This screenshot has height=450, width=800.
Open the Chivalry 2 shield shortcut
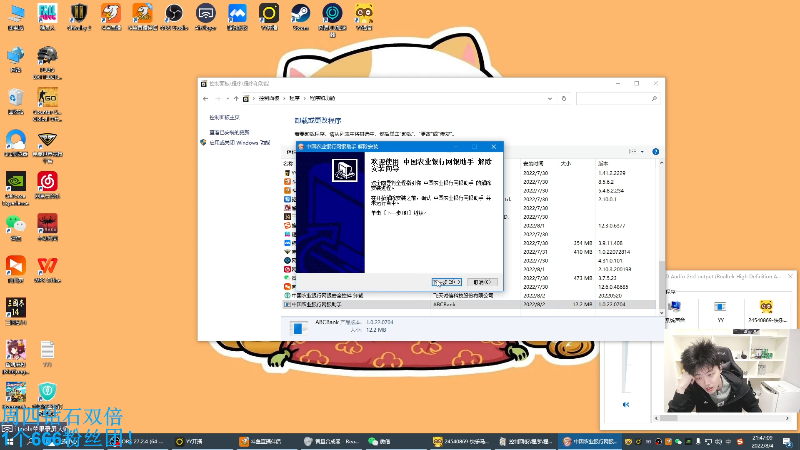point(79,17)
